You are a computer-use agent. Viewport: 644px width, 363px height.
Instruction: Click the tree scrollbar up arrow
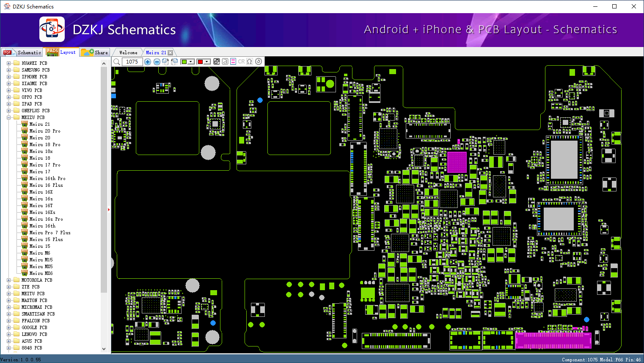[x=104, y=64]
